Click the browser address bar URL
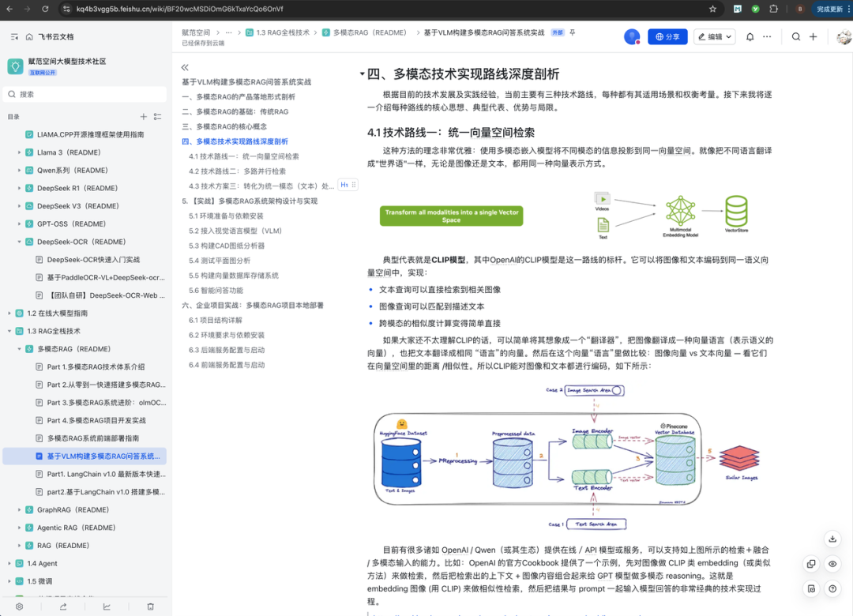 (179, 9)
